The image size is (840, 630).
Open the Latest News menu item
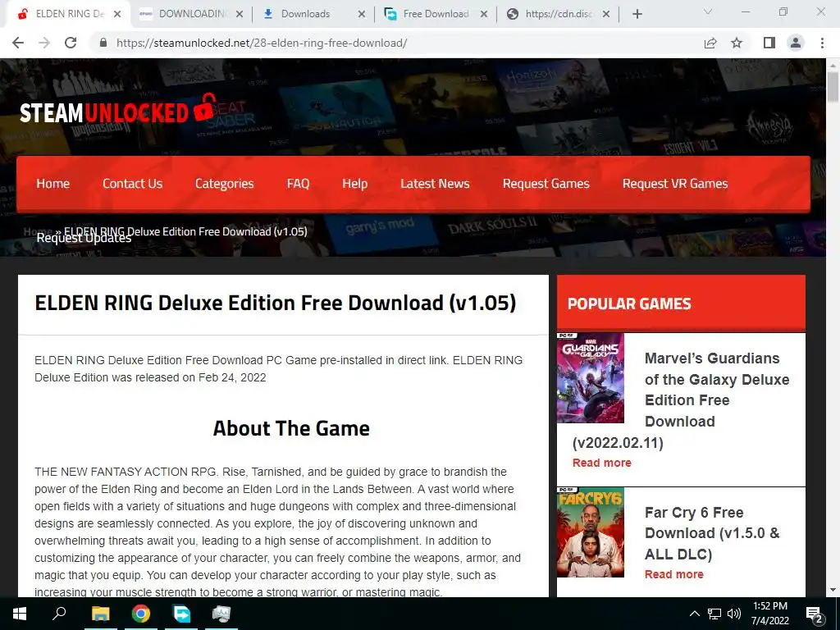click(435, 184)
